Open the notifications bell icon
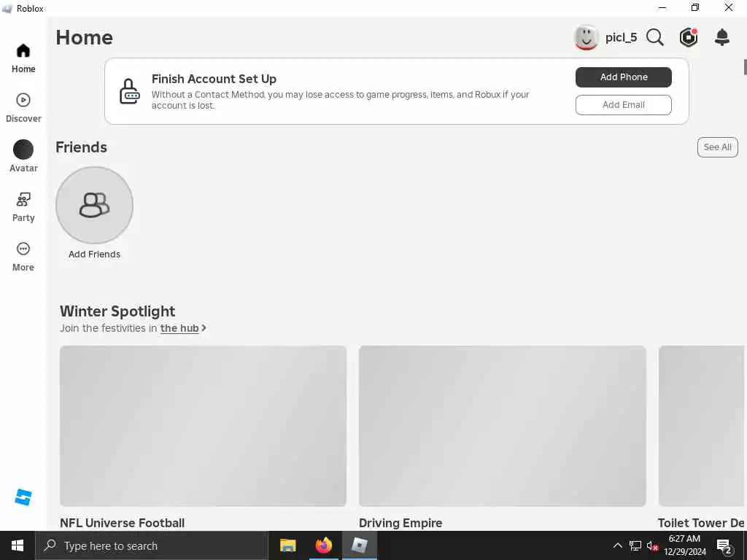747x560 pixels. coord(722,37)
